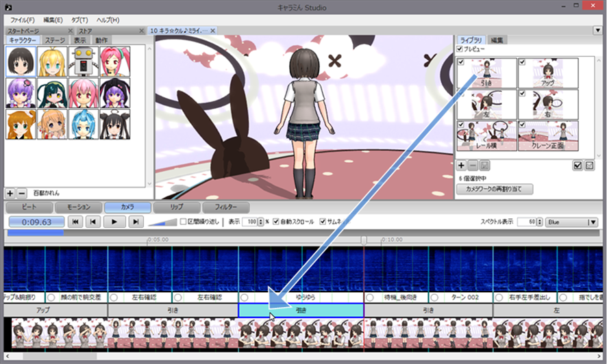Image resolution: width=607 pixels, height=364 pixels.
Task: Switch to the 編集 tab in camera panel
Action: click(x=497, y=40)
